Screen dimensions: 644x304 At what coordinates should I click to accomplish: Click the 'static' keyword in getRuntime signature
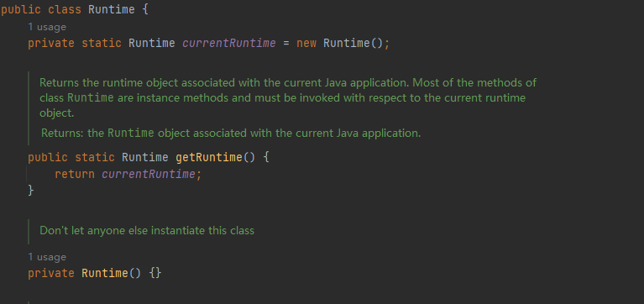coord(95,157)
